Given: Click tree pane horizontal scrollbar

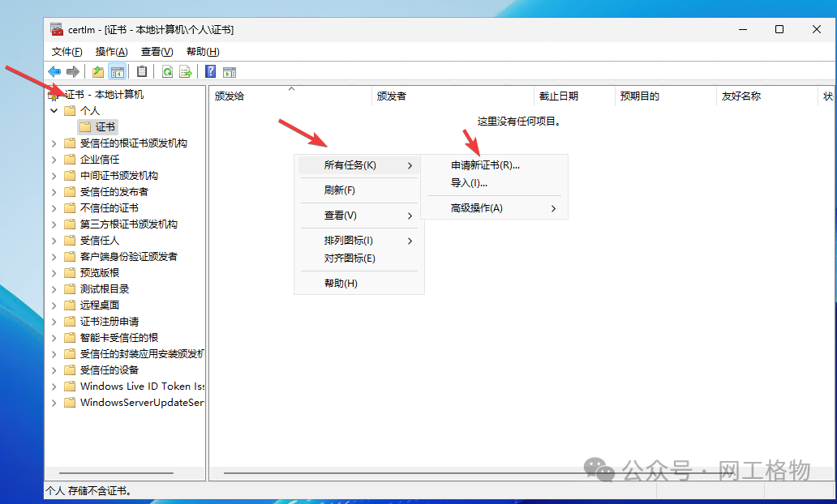Looking at the screenshot, I should click(x=116, y=473).
